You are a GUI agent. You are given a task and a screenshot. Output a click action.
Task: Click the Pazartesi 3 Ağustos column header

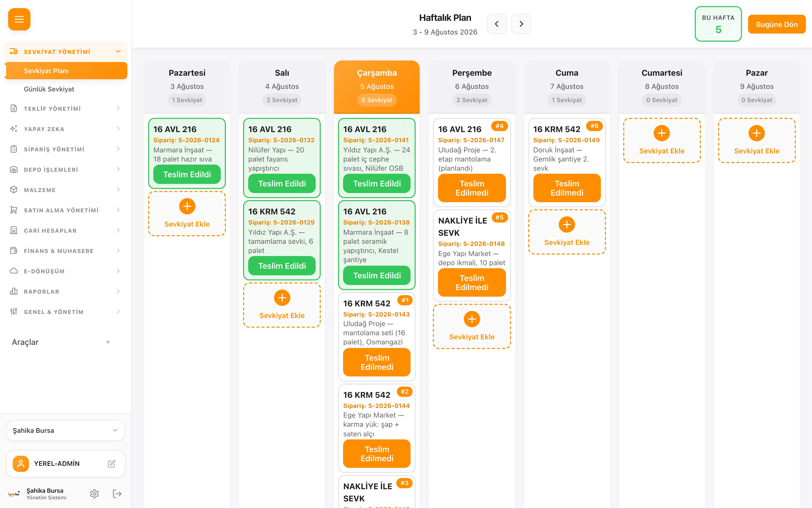click(x=187, y=87)
